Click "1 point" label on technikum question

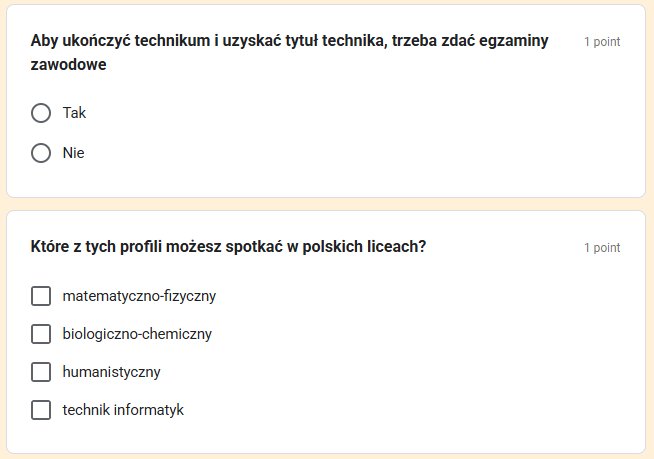(602, 42)
